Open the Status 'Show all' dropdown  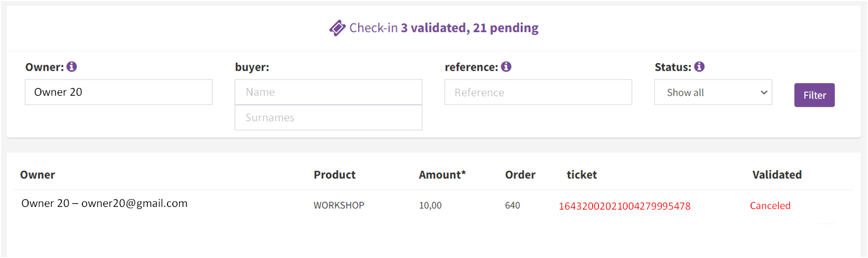click(x=713, y=93)
